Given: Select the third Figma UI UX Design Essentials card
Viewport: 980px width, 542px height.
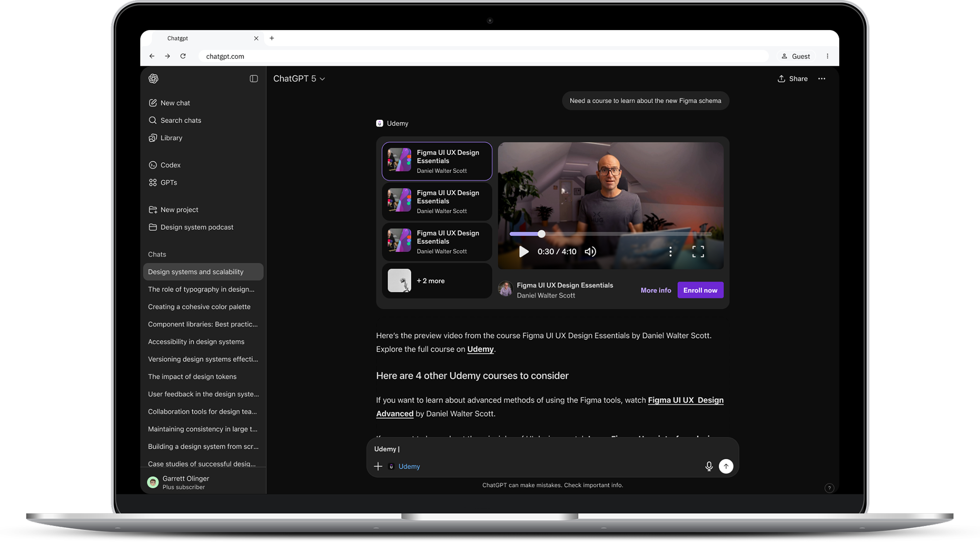Looking at the screenshot, I should click(x=437, y=242).
